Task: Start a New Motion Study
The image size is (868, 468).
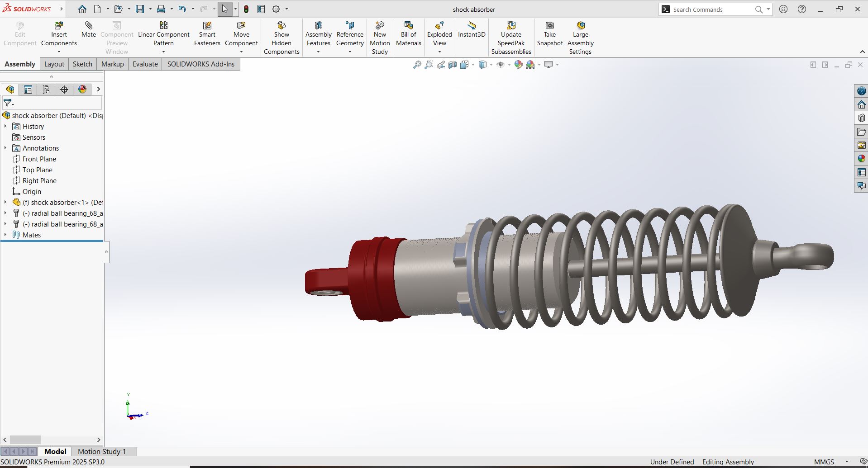Action: pos(380,38)
